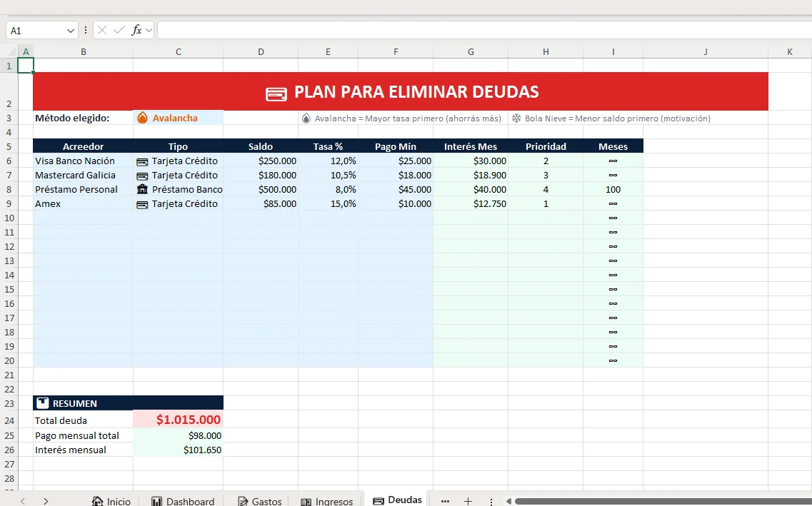Screen dimensions: 812x506
Task: Expand the formula bar with its chevron
Action: point(148,30)
